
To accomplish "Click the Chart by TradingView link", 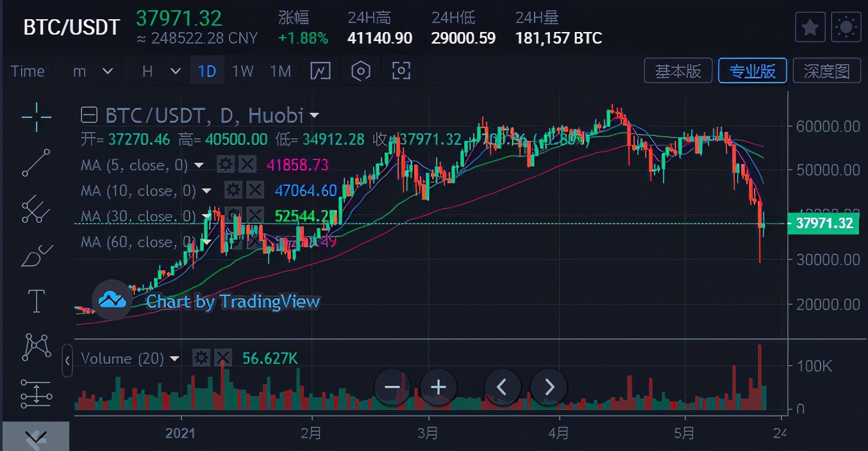I will [232, 302].
